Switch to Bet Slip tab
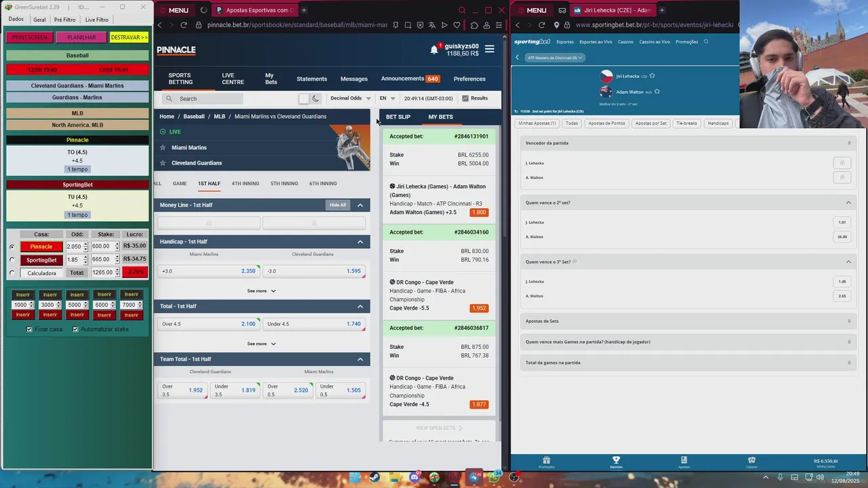Viewport: 868px width, 488px height. point(398,117)
